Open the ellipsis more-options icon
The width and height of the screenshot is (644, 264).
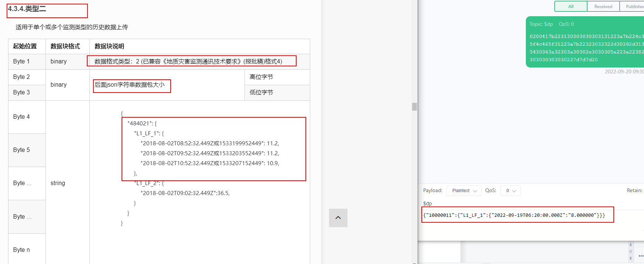(x=641, y=256)
